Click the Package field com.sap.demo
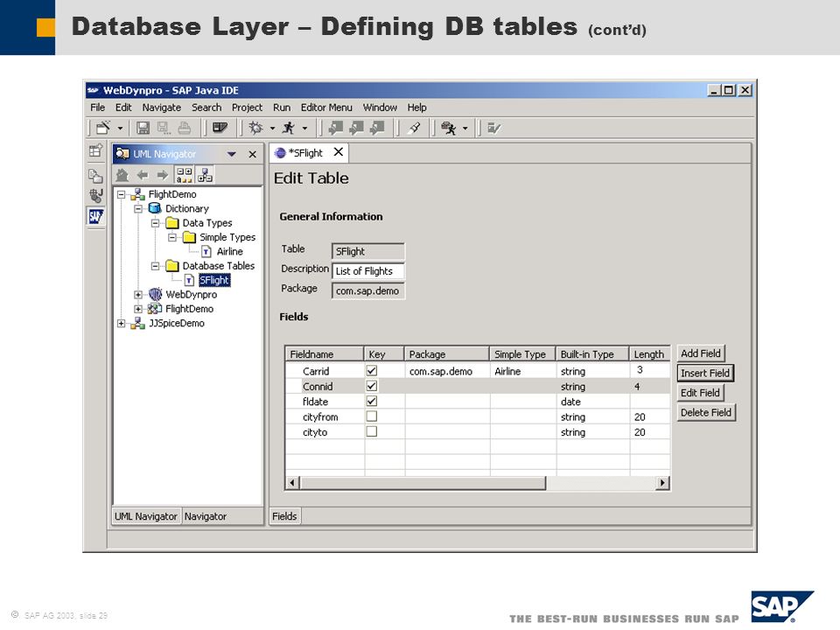The width and height of the screenshot is (840, 630). pyautogui.click(x=368, y=290)
